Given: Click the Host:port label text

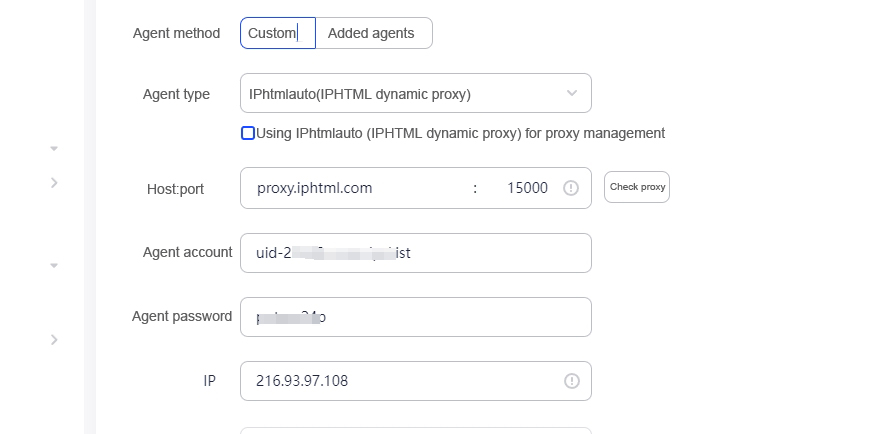Looking at the screenshot, I should tap(175, 189).
